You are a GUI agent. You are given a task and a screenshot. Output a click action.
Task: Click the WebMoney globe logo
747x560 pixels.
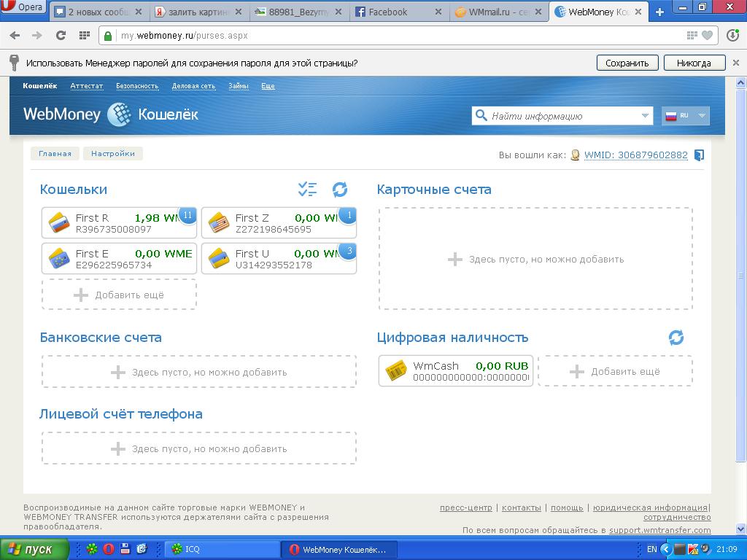coord(119,114)
